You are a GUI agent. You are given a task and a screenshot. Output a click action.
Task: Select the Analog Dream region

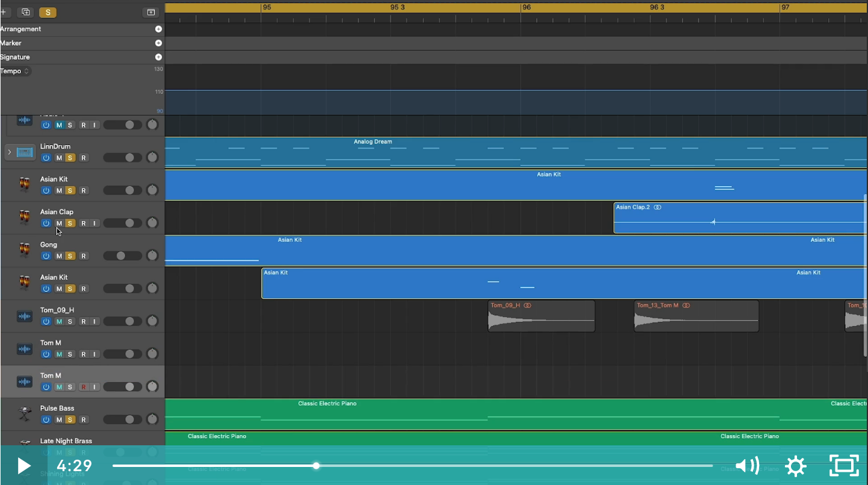(516, 153)
